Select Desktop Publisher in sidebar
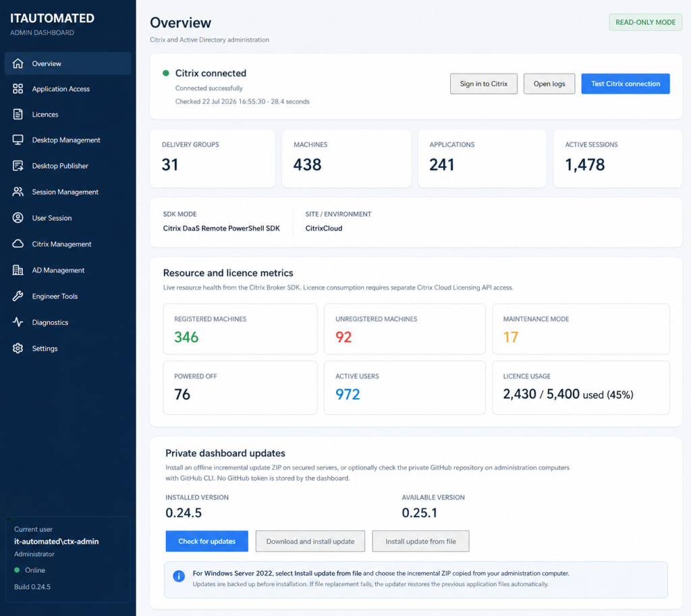691x616 pixels. (x=68, y=166)
